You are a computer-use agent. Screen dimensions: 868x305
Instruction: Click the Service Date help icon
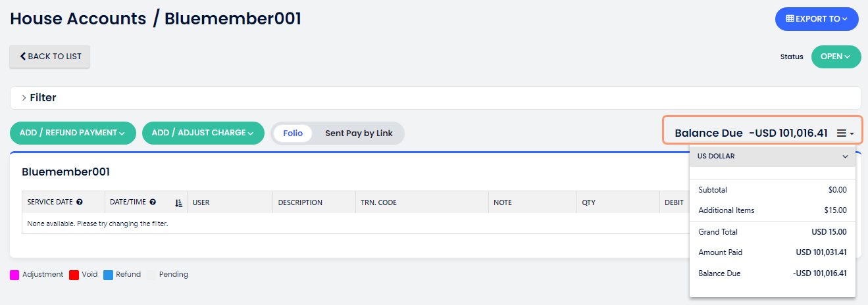coord(80,202)
